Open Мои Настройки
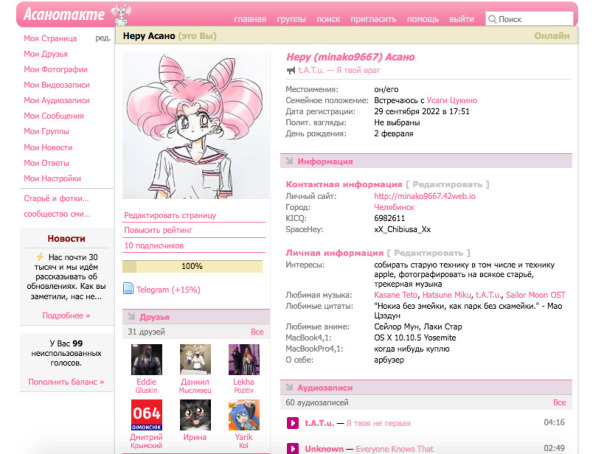Screen dimensions: 604x454 pos(52,178)
